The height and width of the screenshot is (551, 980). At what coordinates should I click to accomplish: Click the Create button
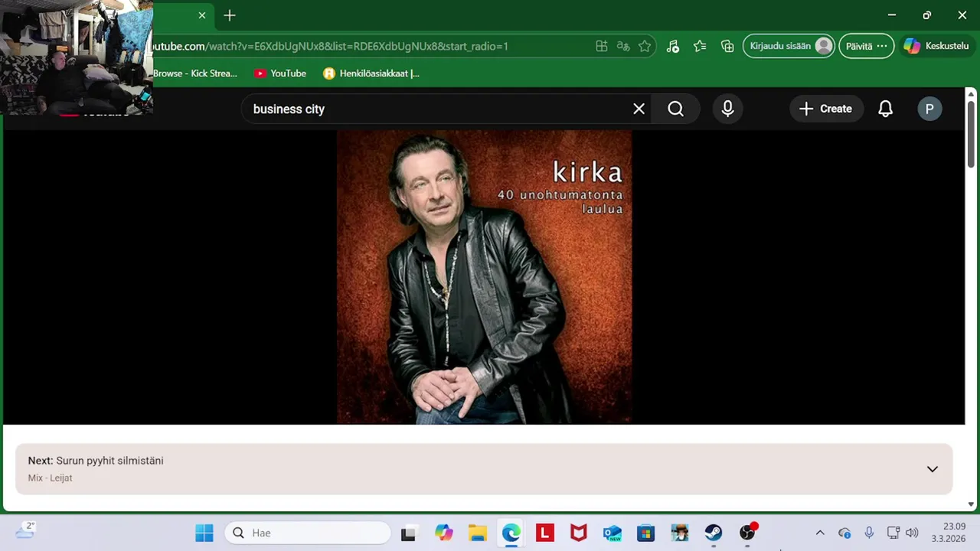825,109
